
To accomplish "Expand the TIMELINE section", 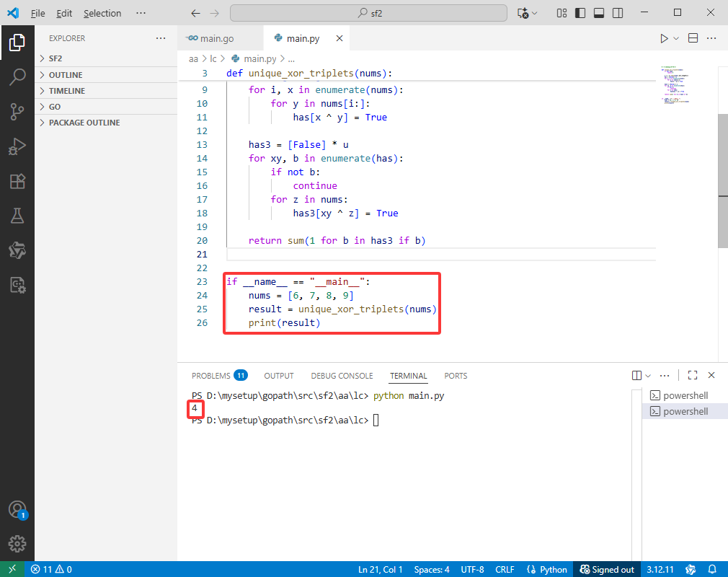I will (107, 91).
